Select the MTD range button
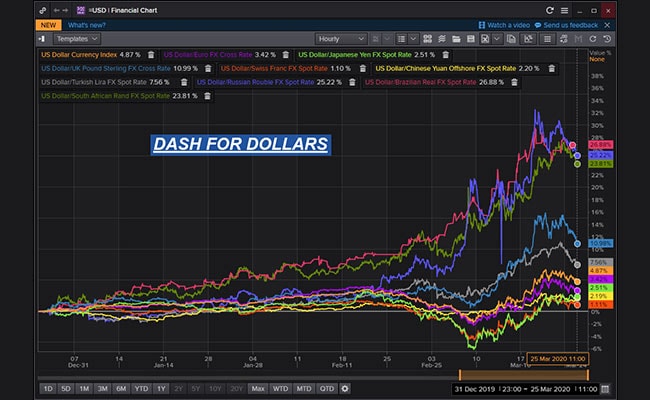The width and height of the screenshot is (650, 400). [x=303, y=389]
